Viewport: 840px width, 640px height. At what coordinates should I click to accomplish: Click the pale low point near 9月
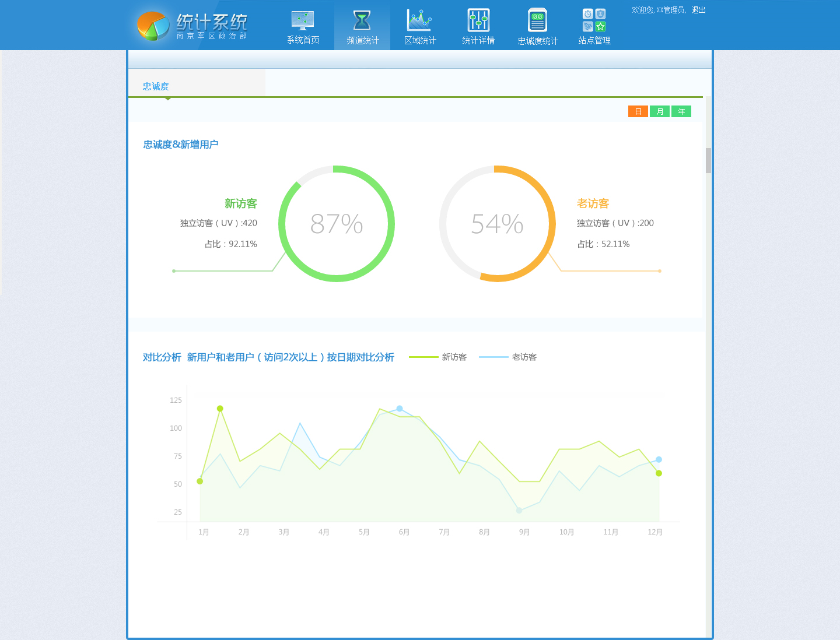point(519,511)
